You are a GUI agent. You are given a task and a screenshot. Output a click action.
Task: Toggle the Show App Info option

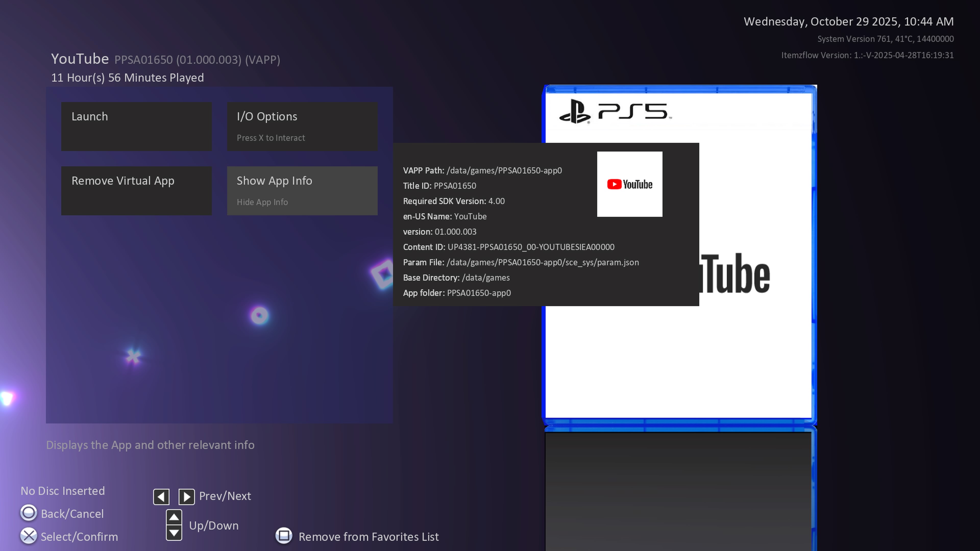point(302,191)
